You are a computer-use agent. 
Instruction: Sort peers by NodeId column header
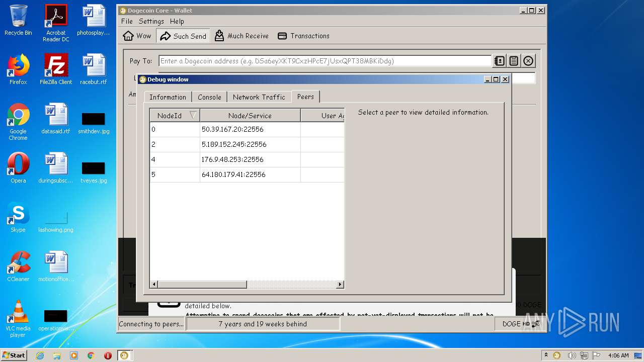175,115
